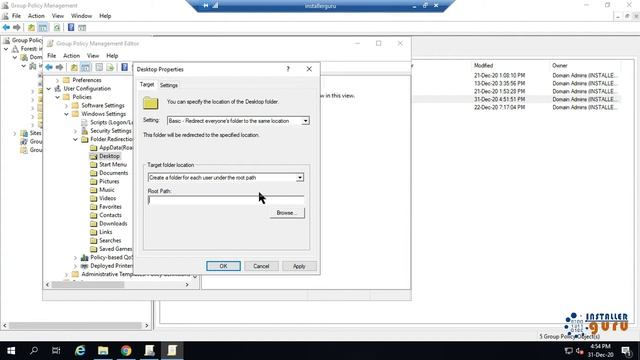Click the help question mark in Desktop Properties
Screen dimensions: 640x360
pyautogui.click(x=288, y=69)
